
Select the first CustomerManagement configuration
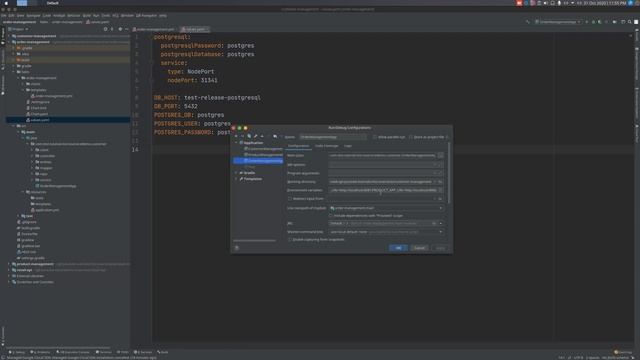(263, 149)
